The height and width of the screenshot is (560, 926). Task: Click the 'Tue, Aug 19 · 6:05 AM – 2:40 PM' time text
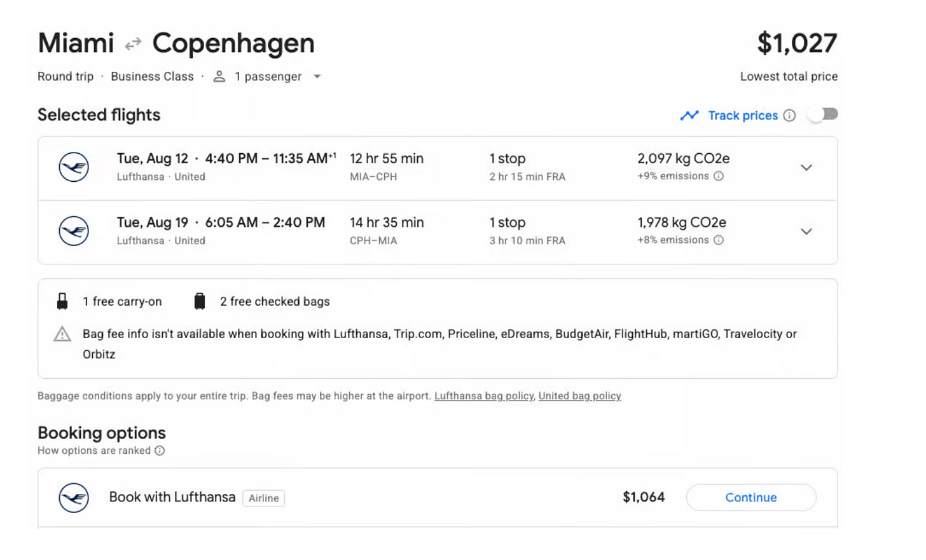click(221, 222)
